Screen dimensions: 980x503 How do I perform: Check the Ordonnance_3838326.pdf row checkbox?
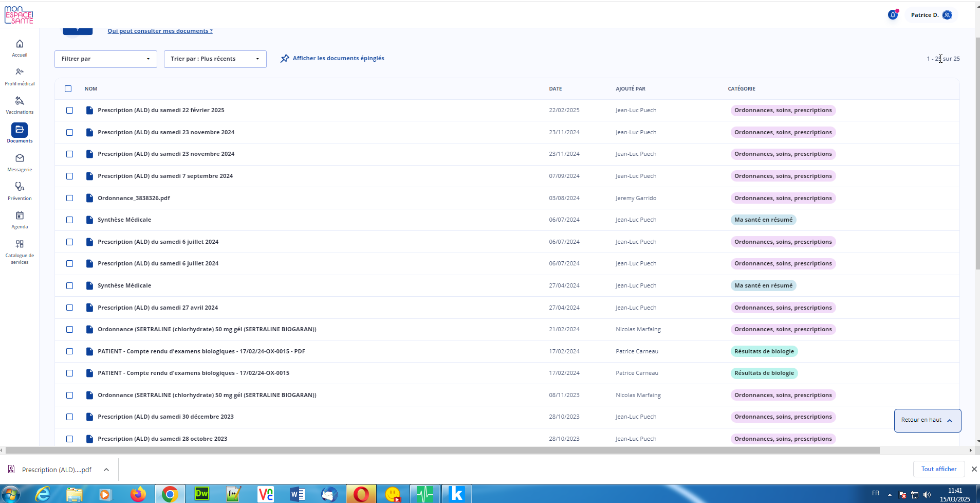click(69, 198)
